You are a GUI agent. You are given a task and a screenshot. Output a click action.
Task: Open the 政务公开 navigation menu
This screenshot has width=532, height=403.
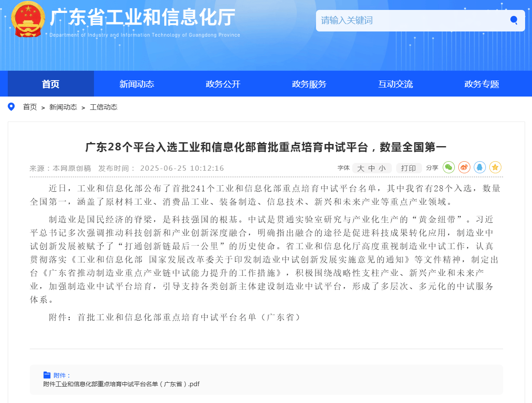coord(223,84)
